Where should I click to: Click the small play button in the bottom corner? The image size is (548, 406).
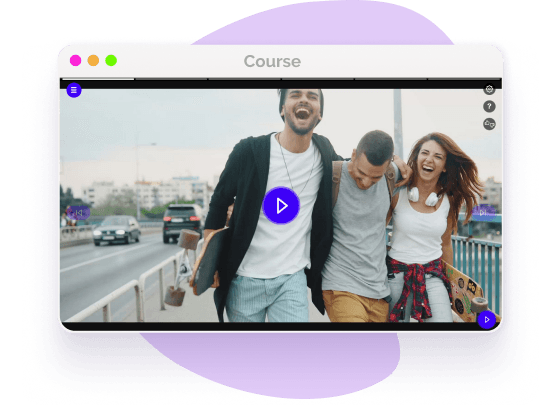[486, 319]
